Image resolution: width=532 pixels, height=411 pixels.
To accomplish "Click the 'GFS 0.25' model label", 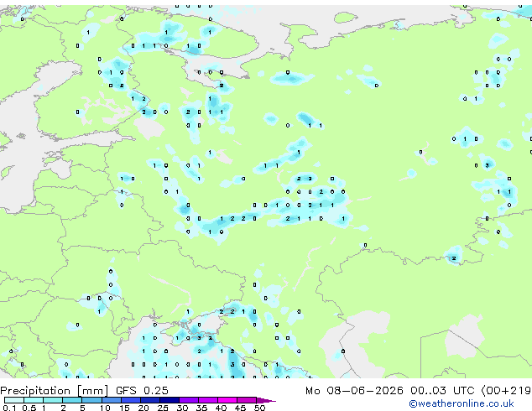I will (x=142, y=391).
